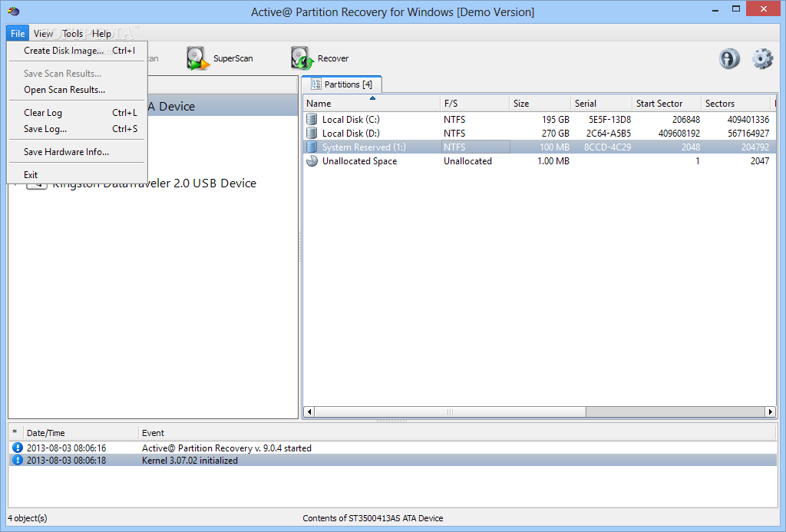Image resolution: width=786 pixels, height=532 pixels.
Task: Click the panel splitter grip above log
Action: (392, 421)
